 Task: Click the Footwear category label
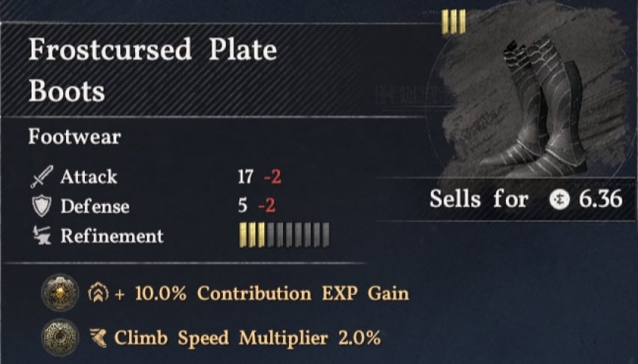click(74, 137)
